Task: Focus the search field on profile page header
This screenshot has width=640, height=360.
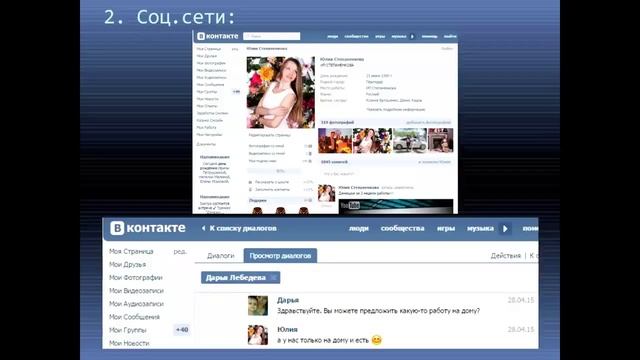Action: pyautogui.click(x=271, y=36)
